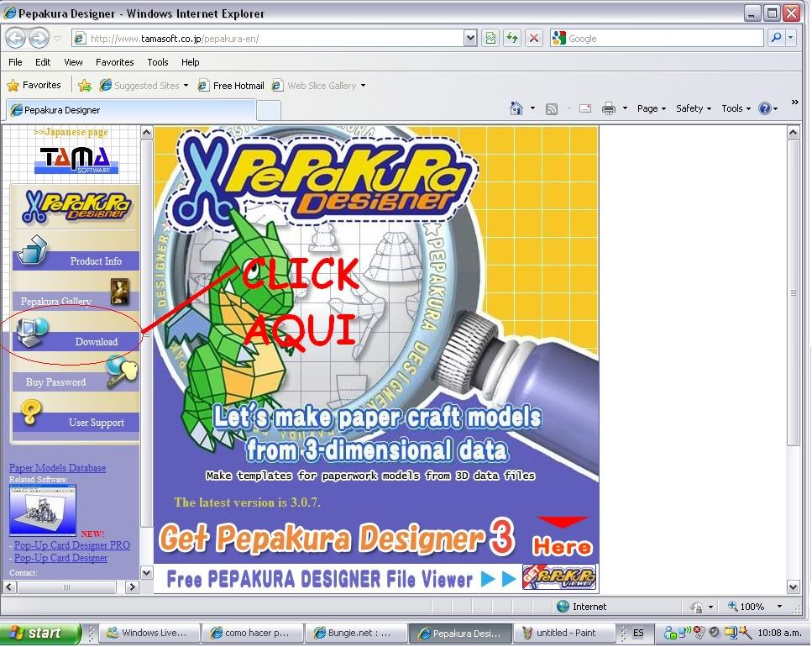Image resolution: width=812 pixels, height=647 pixels.
Task: Open the Paper Models Database link
Action: [57, 468]
